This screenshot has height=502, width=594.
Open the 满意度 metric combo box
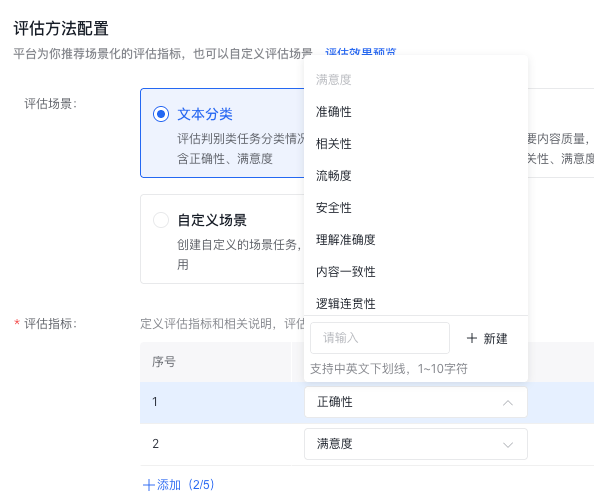pyautogui.click(x=416, y=444)
